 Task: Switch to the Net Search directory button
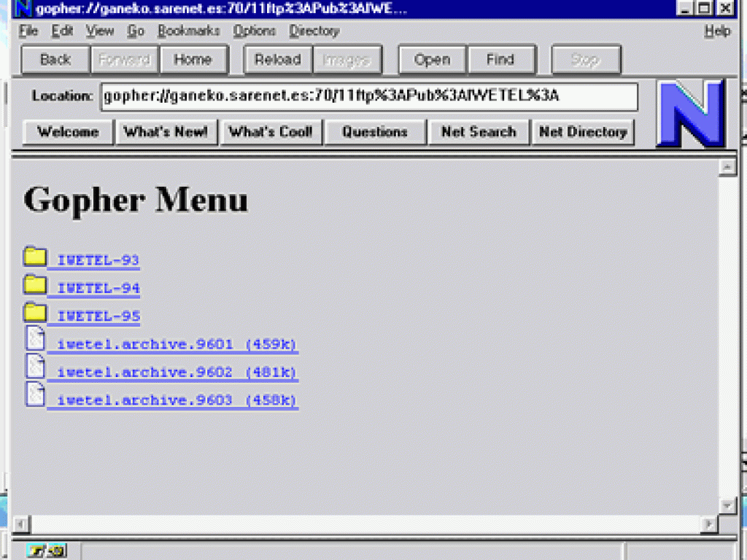click(x=479, y=132)
